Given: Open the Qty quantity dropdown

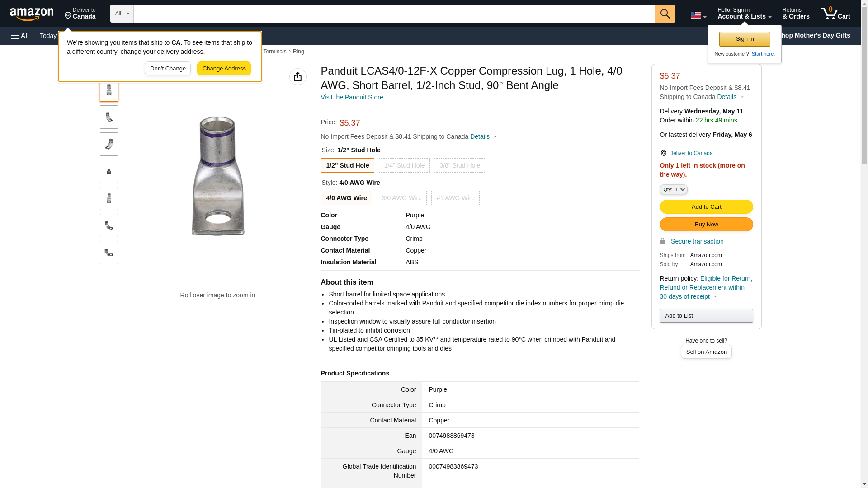Looking at the screenshot, I should [673, 189].
